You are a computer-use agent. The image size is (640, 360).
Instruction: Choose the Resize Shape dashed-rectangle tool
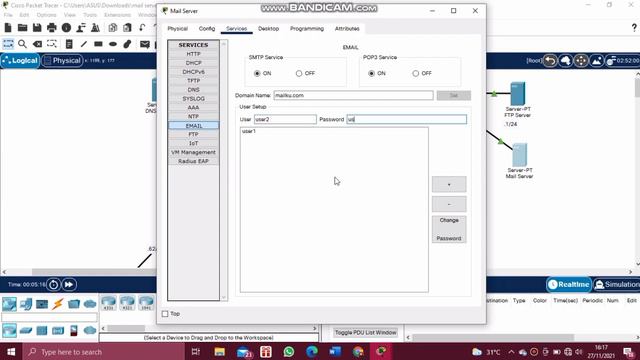pos(52,44)
